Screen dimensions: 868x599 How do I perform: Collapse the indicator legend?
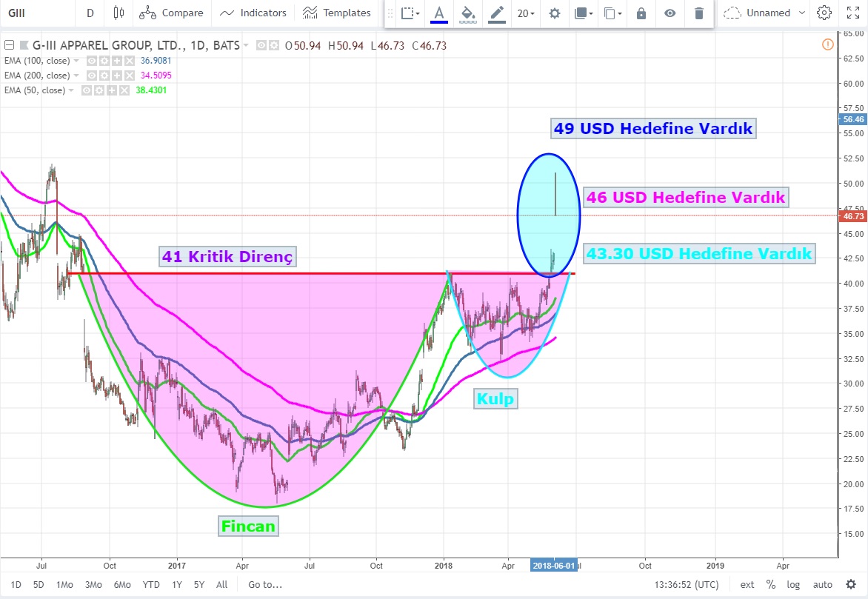click(x=9, y=45)
